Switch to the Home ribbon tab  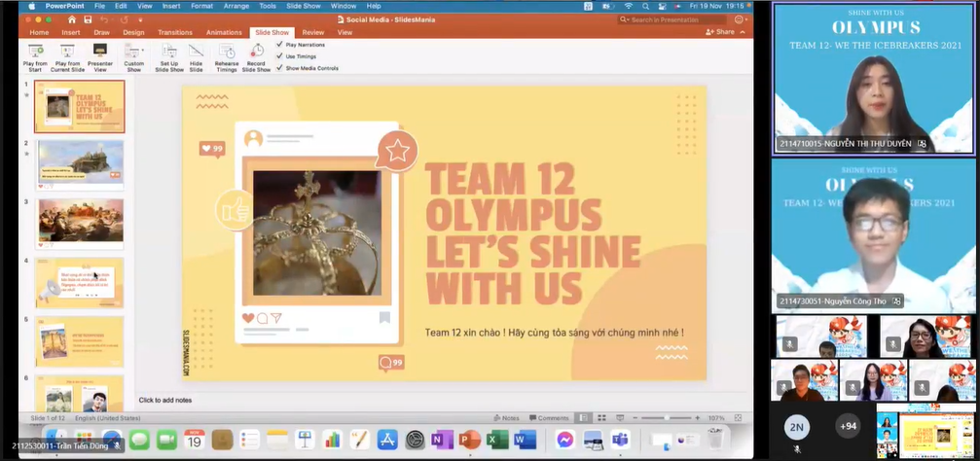(39, 32)
